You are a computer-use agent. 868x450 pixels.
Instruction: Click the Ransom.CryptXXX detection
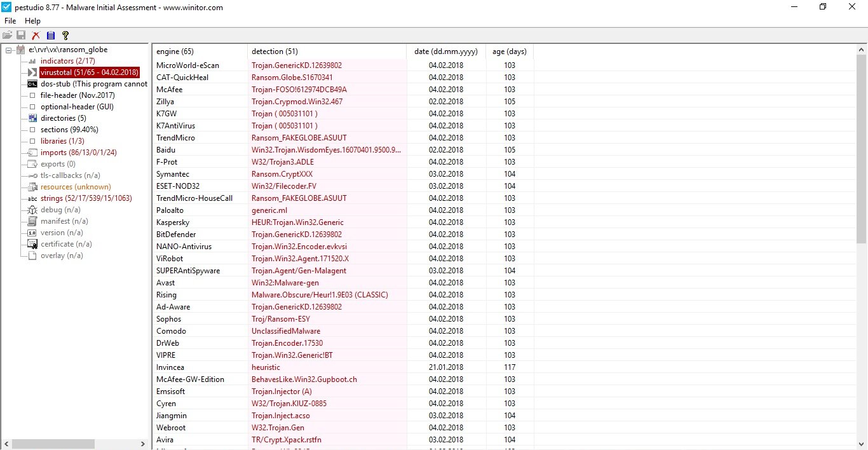pos(282,174)
